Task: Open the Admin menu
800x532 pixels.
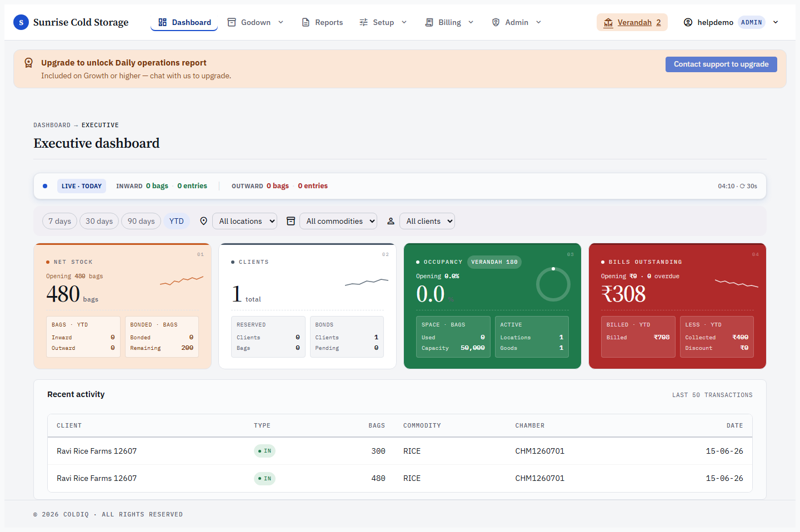Action: click(517, 22)
